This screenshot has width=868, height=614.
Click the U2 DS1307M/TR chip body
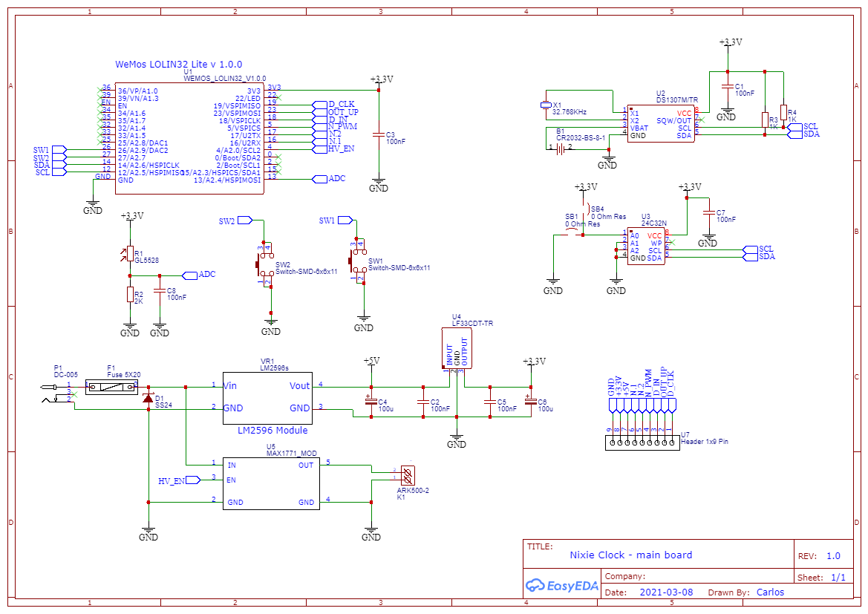tap(660, 124)
